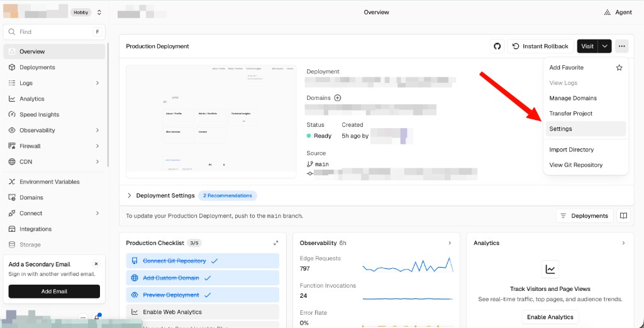The height and width of the screenshot is (328, 644).
Task: Click the Logs list icon
Action: (x=12, y=83)
